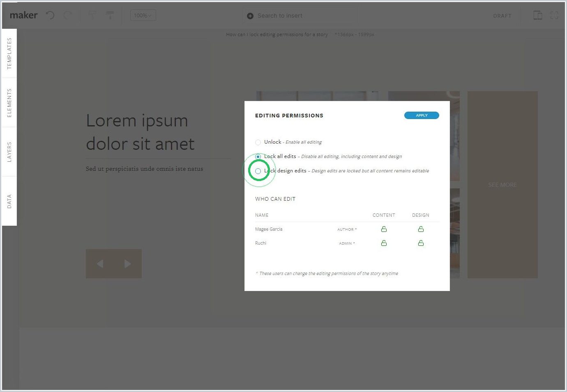Click the 'CONTENT' column header

point(384,215)
